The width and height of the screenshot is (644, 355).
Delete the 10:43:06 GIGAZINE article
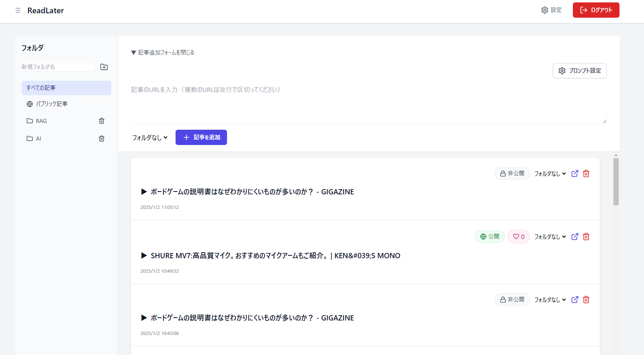tap(586, 300)
